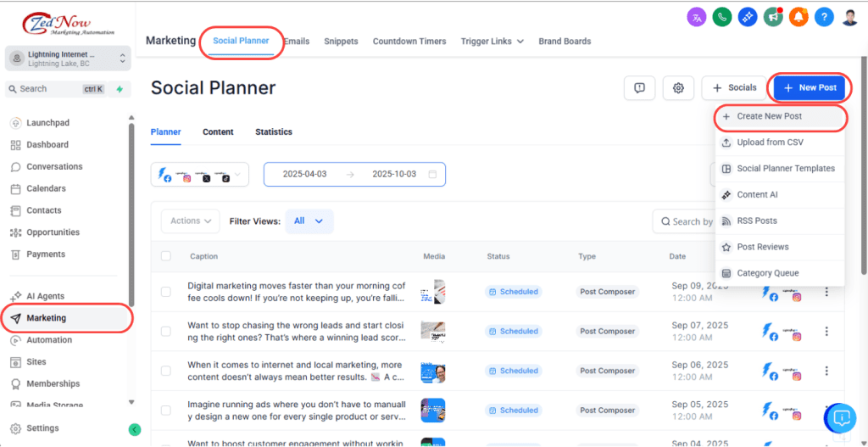
Task: Open the social accounts filter dropdown
Action: 200,174
